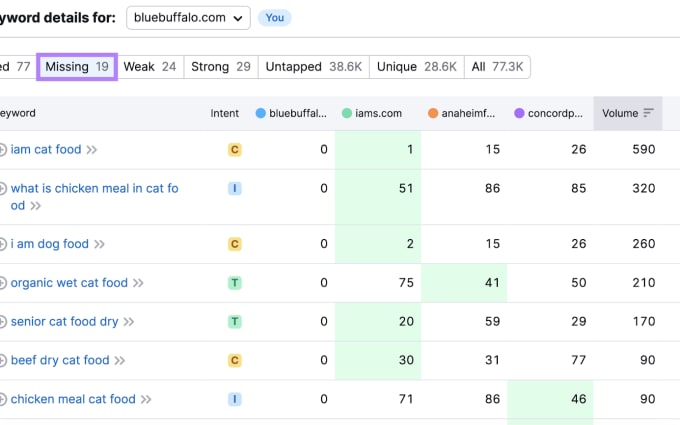Click the anaheimf orange dot
Screen dimensions: 680x425
click(x=433, y=113)
